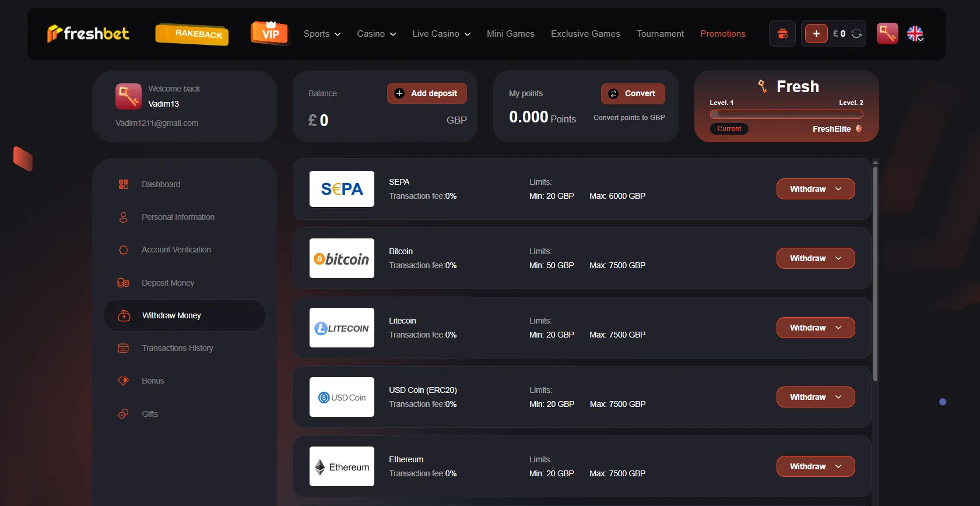This screenshot has width=980, height=506.
Task: Open Exclusive Games page
Action: (585, 34)
